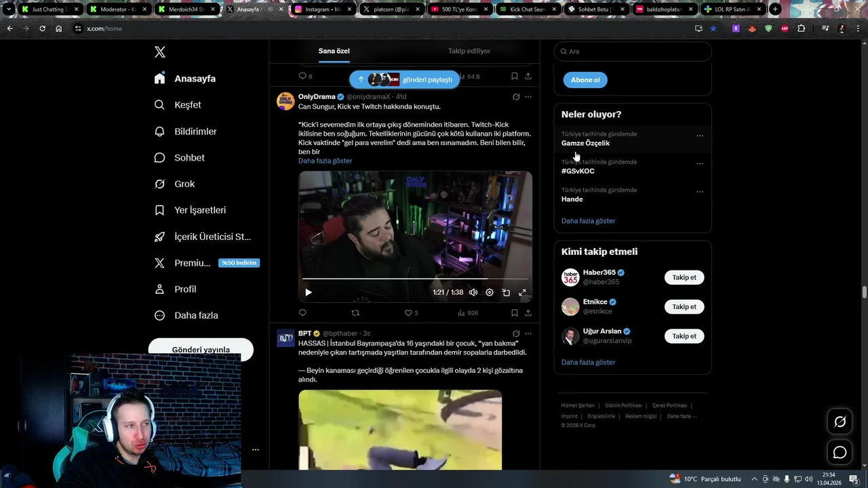
Task: View analytics showing 926 views
Action: click(x=468, y=312)
